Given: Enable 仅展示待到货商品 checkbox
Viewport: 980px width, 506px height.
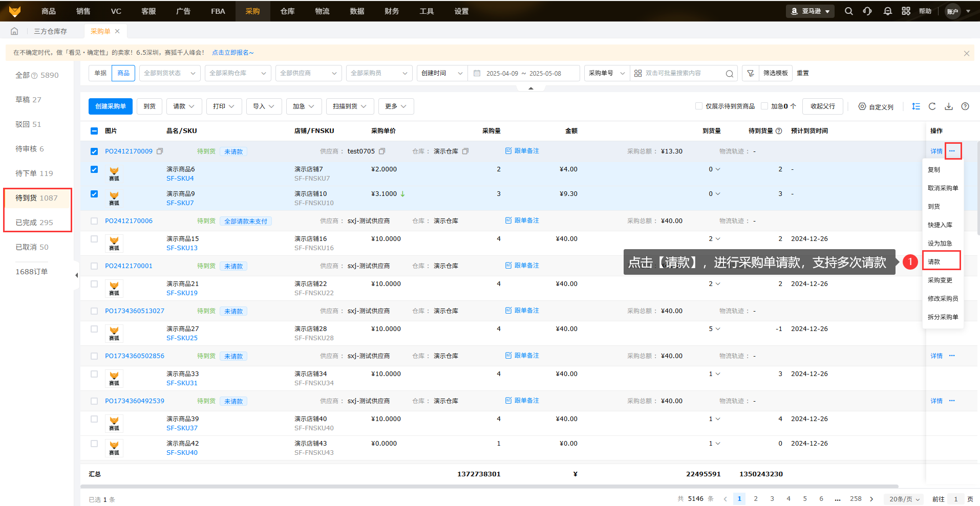Looking at the screenshot, I should pos(699,106).
